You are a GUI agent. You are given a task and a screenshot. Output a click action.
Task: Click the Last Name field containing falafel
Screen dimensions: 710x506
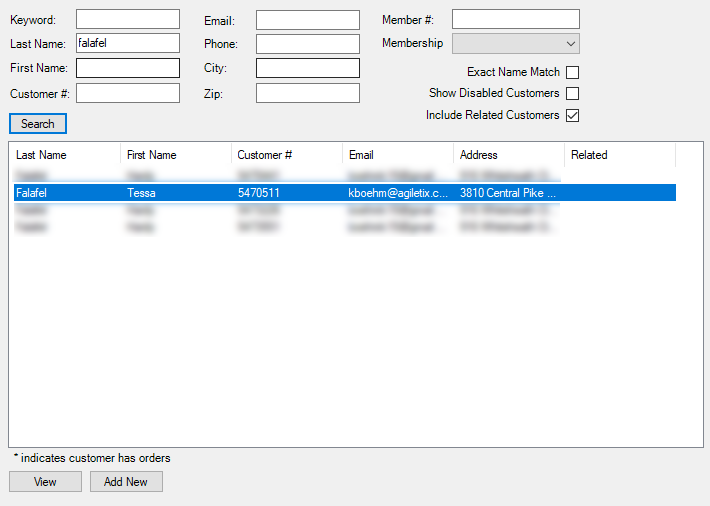(128, 44)
